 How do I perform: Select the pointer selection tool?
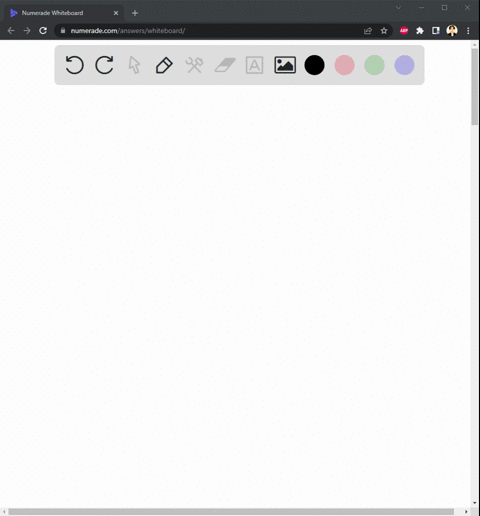[134, 65]
